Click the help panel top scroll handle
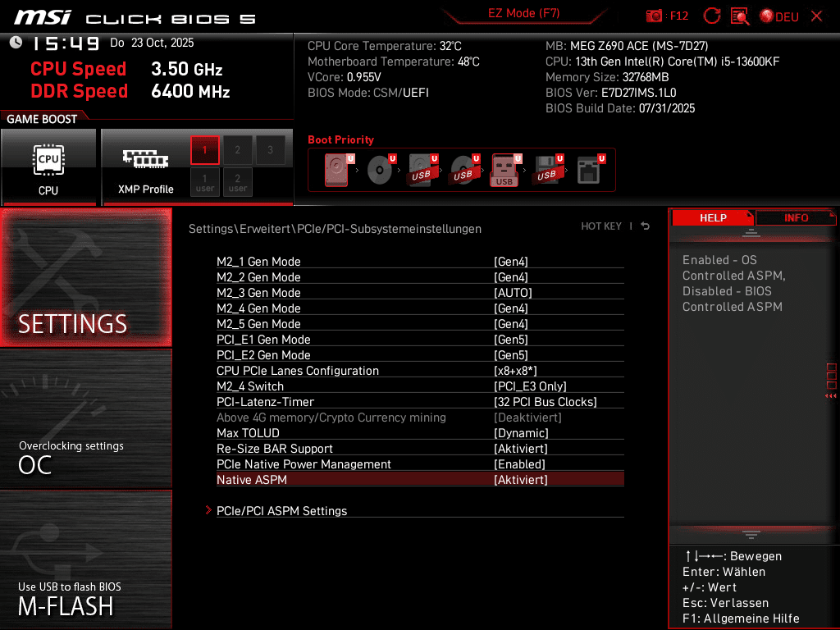 (751, 232)
